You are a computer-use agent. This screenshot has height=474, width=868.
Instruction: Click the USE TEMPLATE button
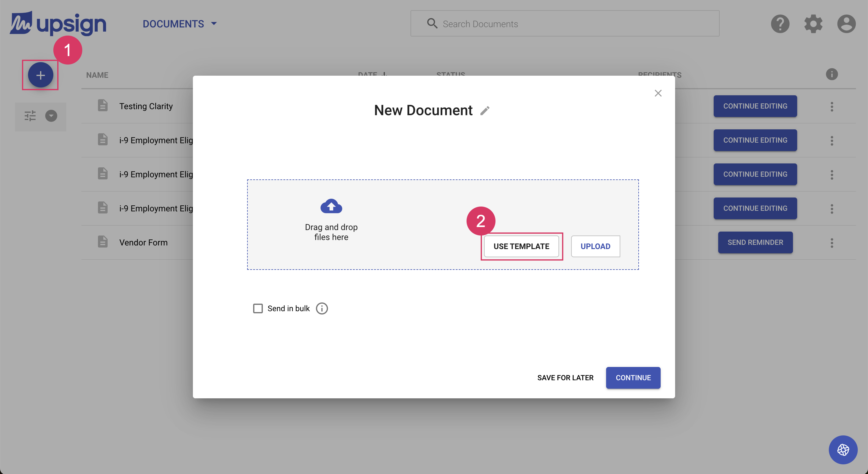pos(521,246)
